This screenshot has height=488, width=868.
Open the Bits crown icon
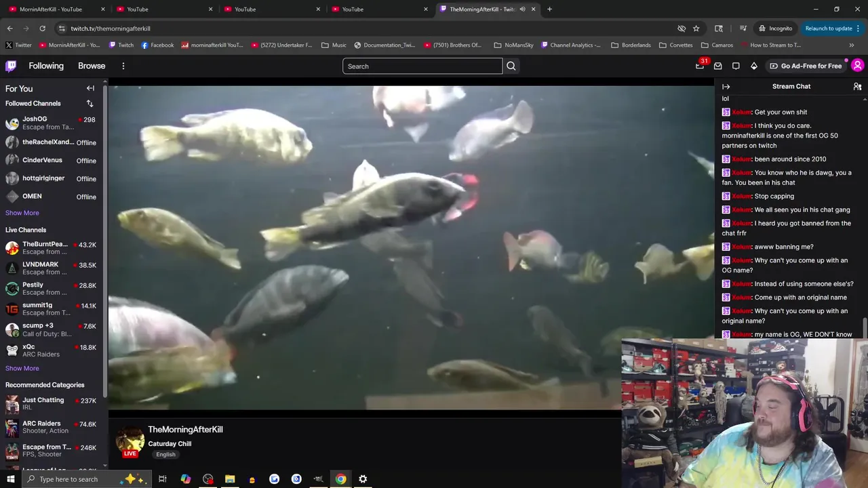coord(753,66)
